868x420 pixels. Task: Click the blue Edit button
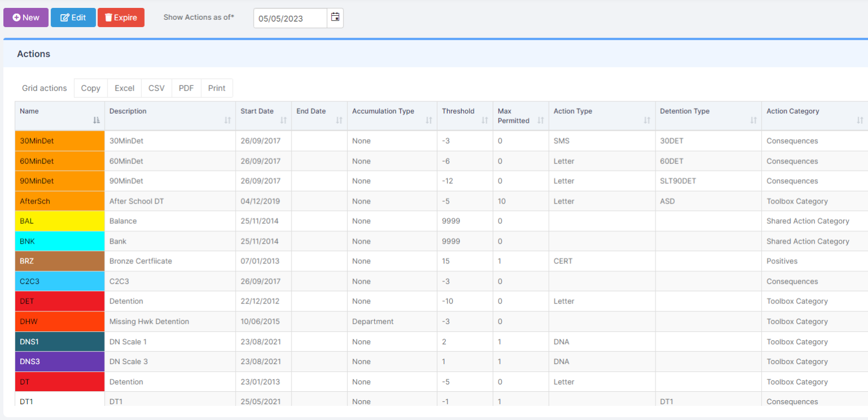(x=73, y=18)
